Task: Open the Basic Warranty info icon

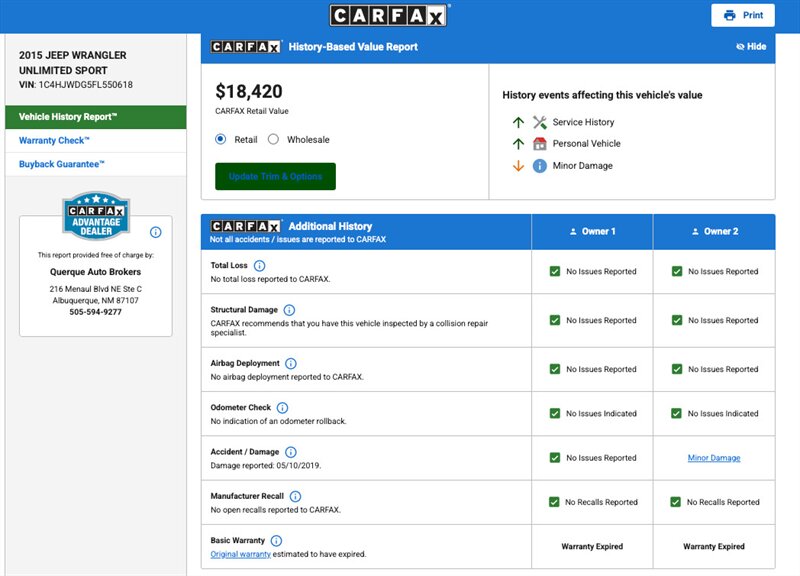Action: (276, 541)
